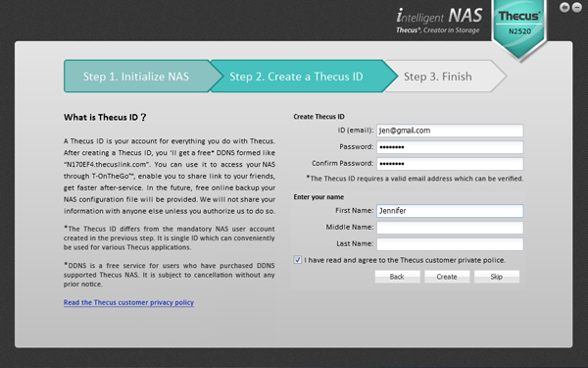
Task: Focus the Password input field
Action: (x=450, y=147)
